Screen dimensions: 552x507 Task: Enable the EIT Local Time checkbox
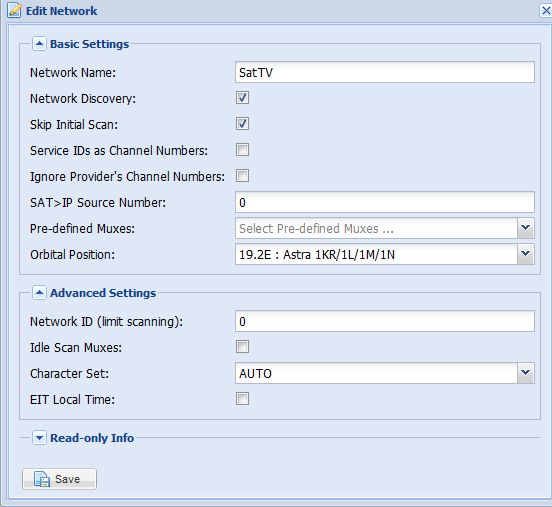[x=242, y=399]
